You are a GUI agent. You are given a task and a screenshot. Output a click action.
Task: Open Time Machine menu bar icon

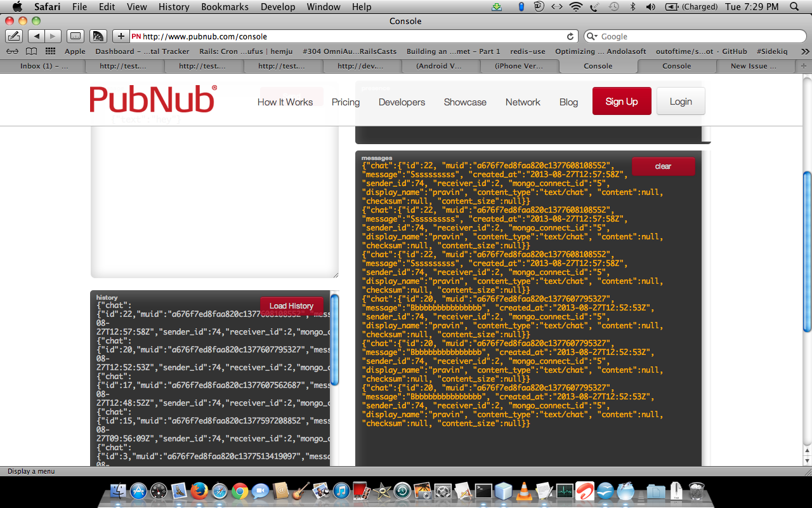pos(613,7)
